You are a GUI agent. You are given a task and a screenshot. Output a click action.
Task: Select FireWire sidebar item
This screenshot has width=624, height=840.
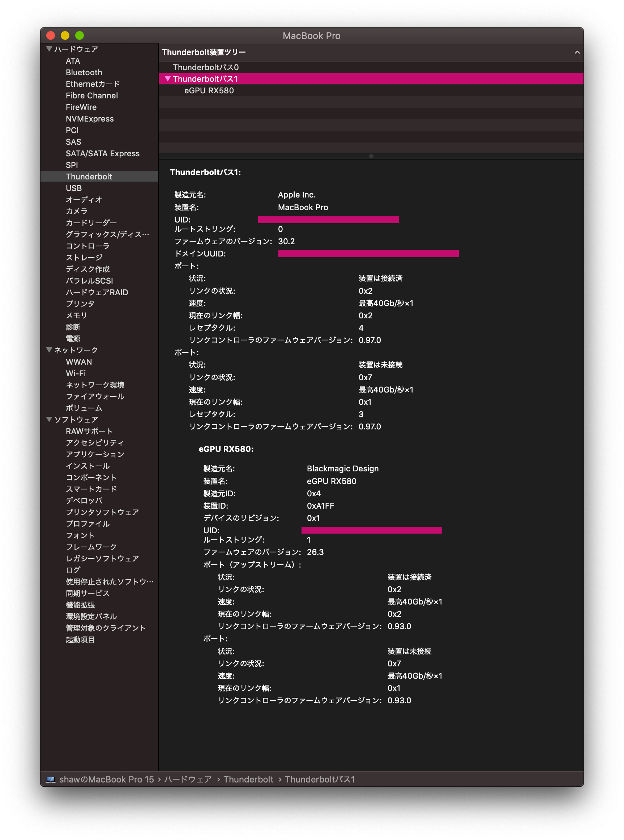click(x=81, y=107)
